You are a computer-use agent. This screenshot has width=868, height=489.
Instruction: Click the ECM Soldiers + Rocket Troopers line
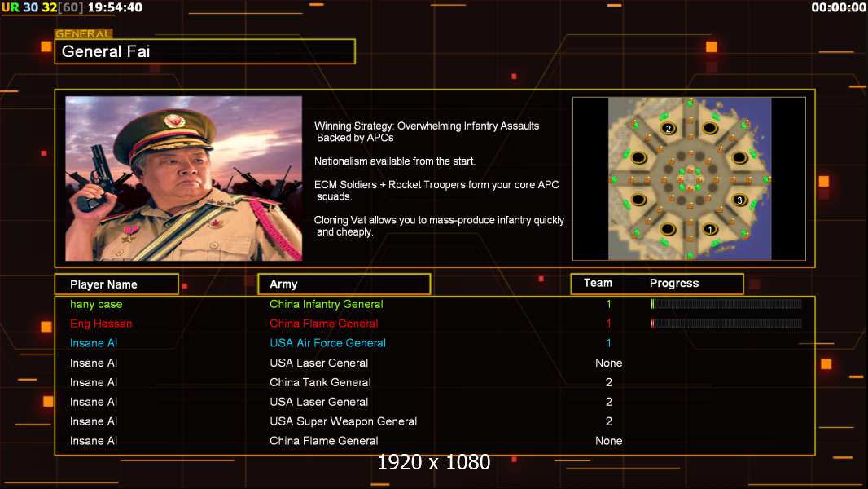(x=436, y=191)
